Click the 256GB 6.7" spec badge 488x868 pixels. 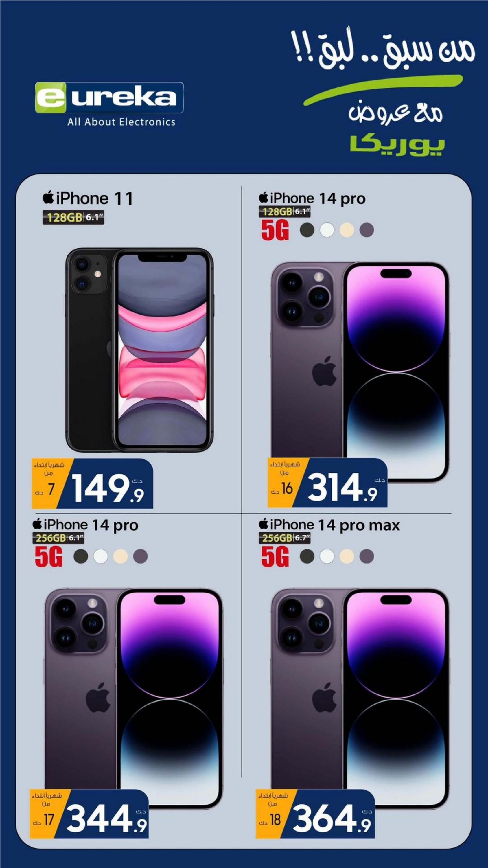pyautogui.click(x=284, y=538)
